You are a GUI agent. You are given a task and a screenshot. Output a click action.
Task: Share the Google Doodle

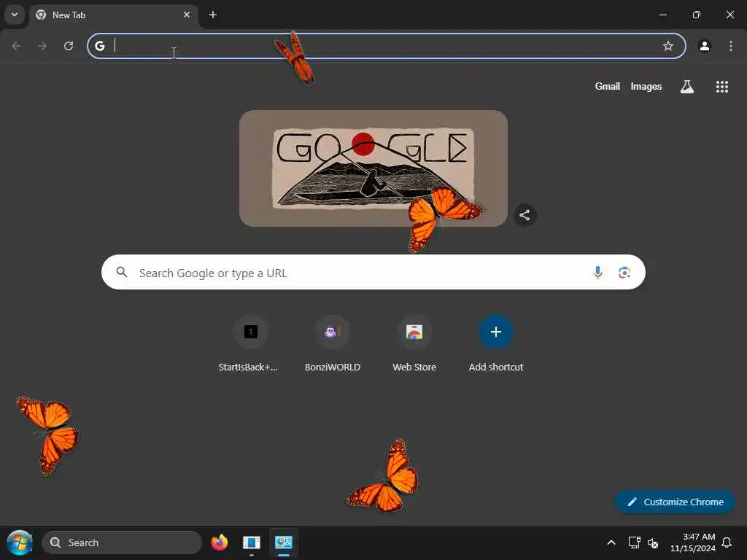525,215
